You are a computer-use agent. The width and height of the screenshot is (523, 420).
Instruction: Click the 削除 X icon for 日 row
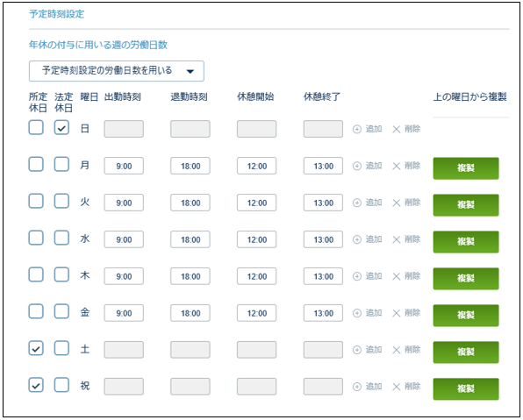pyautogui.click(x=397, y=129)
